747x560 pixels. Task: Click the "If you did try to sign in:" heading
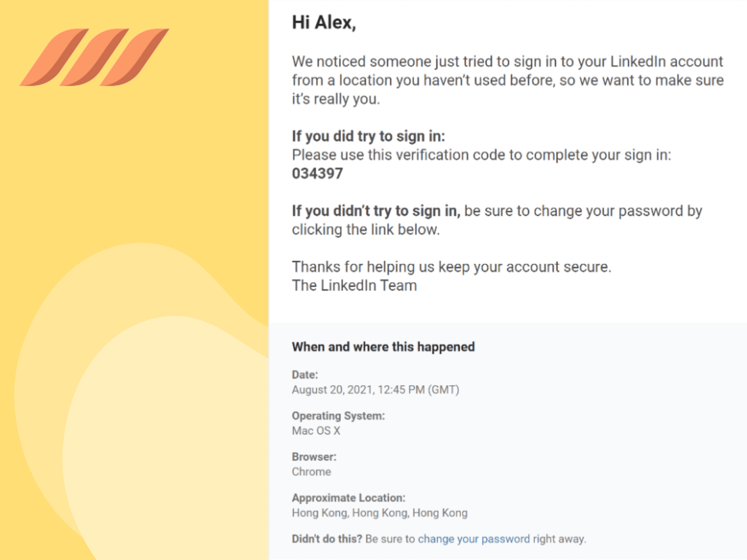(368, 136)
